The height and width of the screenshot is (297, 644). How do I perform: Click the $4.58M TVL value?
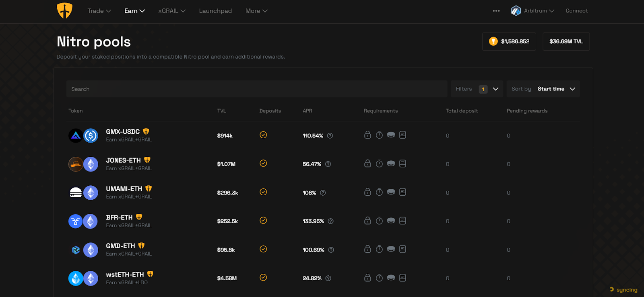(x=227, y=278)
